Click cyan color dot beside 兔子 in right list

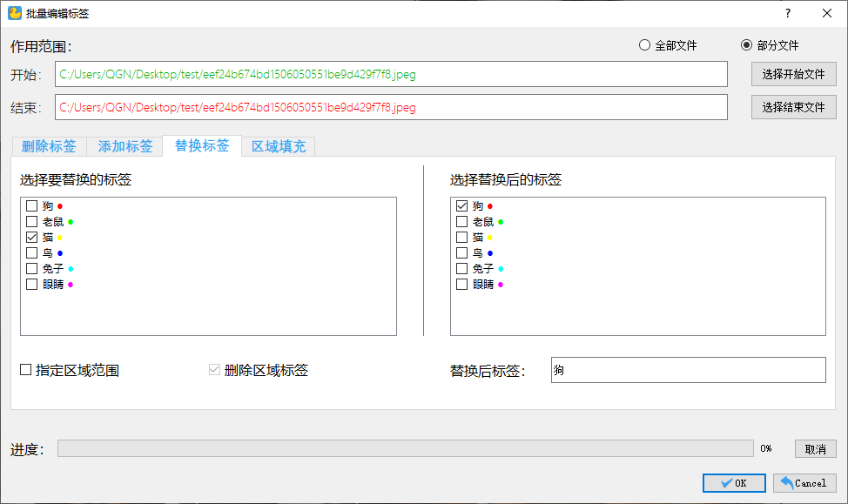[501, 269]
